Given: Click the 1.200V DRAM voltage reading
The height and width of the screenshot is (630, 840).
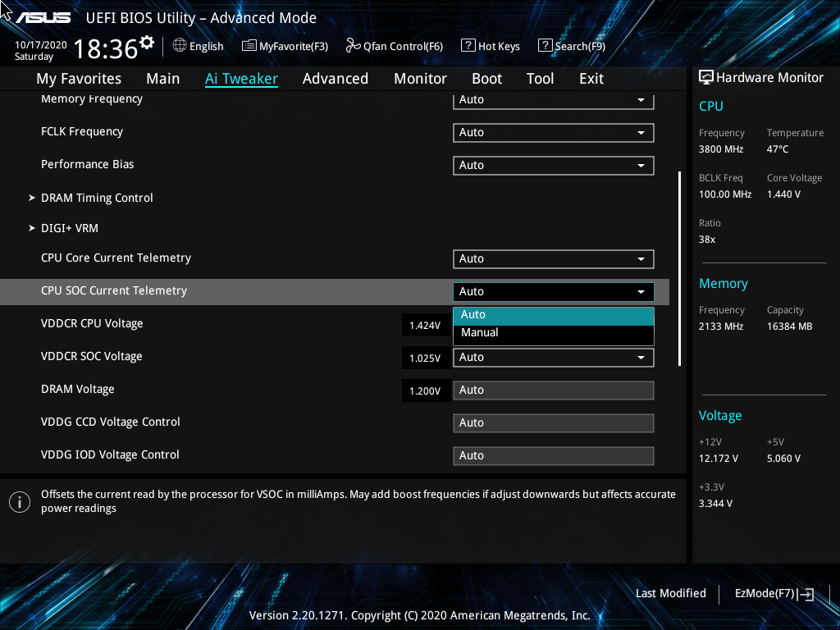Looking at the screenshot, I should (425, 391).
